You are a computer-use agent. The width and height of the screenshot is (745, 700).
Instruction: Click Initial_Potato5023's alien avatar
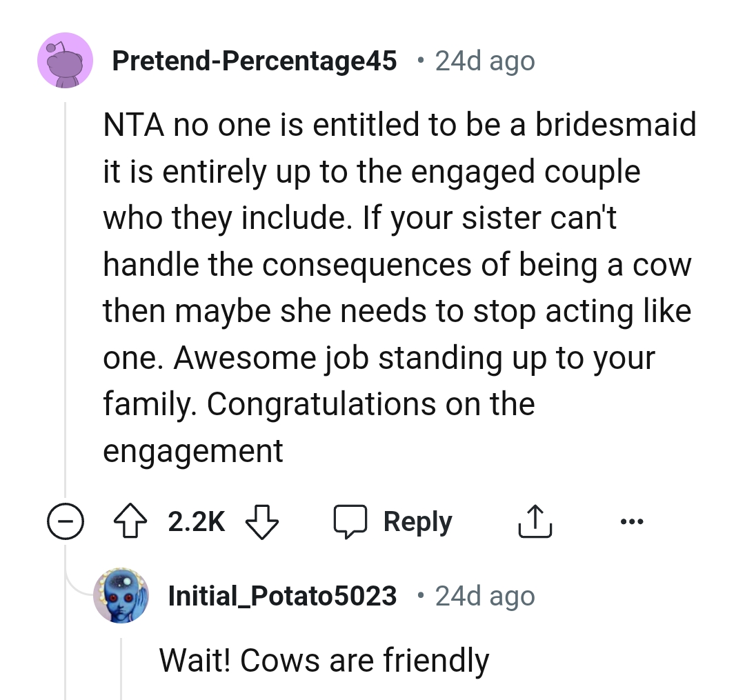(121, 595)
